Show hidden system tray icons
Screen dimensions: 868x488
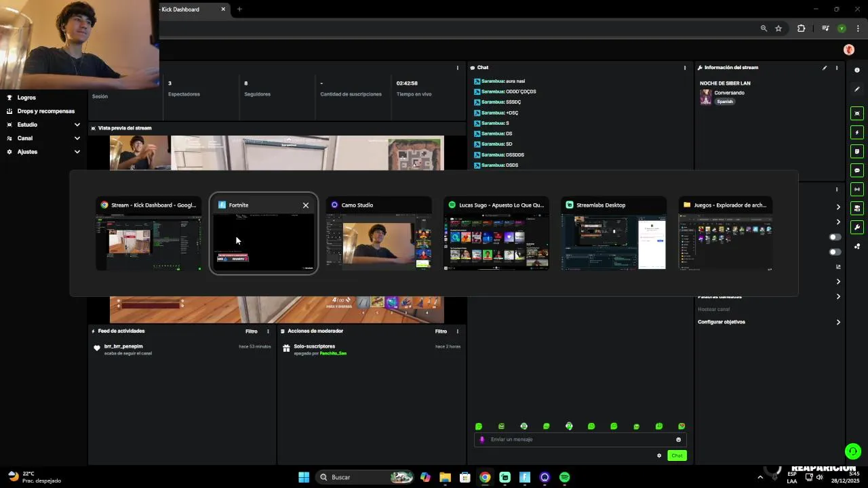760,477
